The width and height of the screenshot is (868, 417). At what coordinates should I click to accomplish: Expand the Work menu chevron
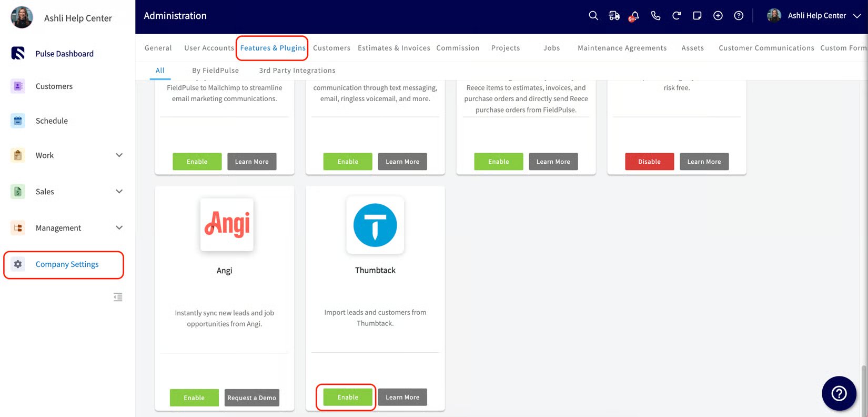(x=119, y=155)
